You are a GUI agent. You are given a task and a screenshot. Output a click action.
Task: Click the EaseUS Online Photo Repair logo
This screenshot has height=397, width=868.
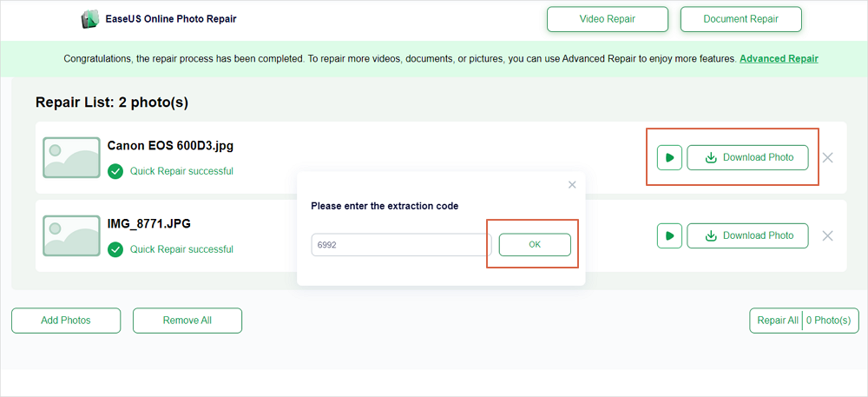pyautogui.click(x=89, y=18)
